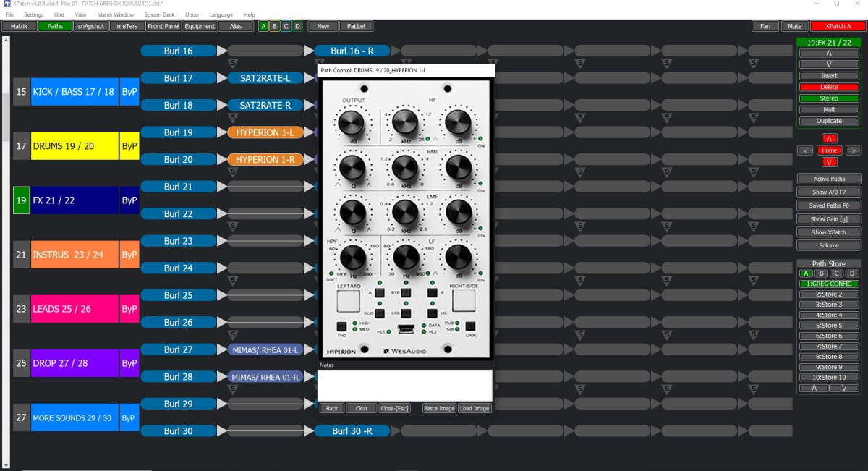This screenshot has height=471, width=868.
Task: Click the LEFT/MID channel select square
Action: [348, 300]
